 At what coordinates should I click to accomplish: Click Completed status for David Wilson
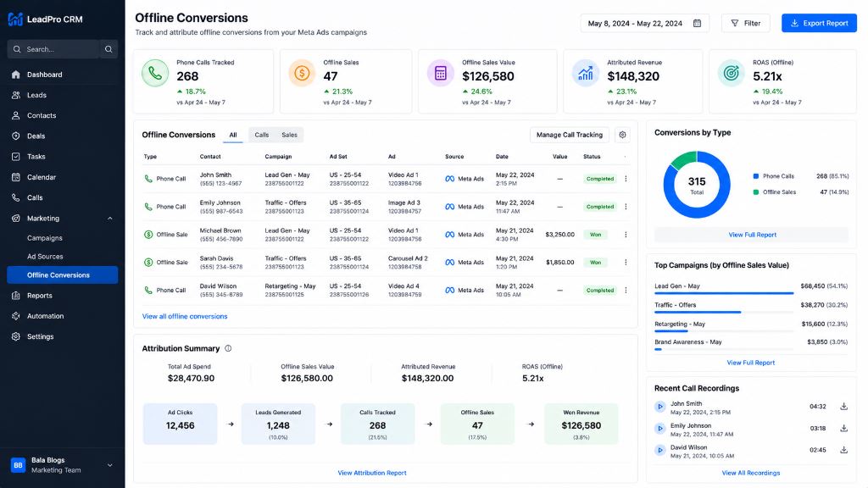coord(600,290)
